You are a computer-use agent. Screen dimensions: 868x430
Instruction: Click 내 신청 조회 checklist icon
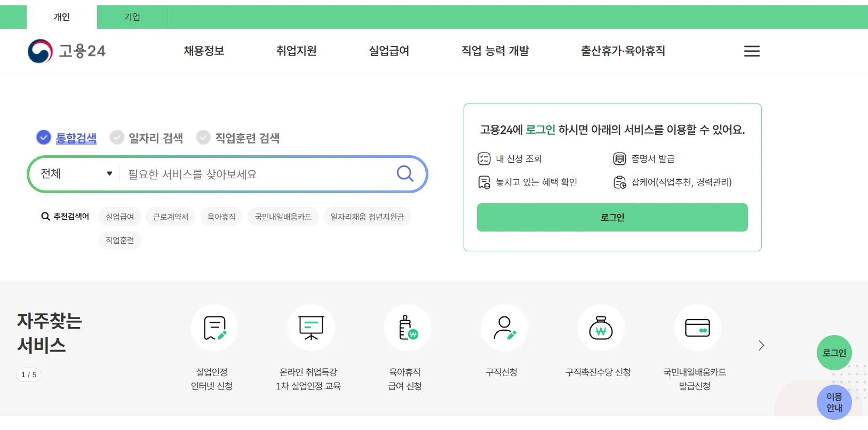click(x=484, y=158)
